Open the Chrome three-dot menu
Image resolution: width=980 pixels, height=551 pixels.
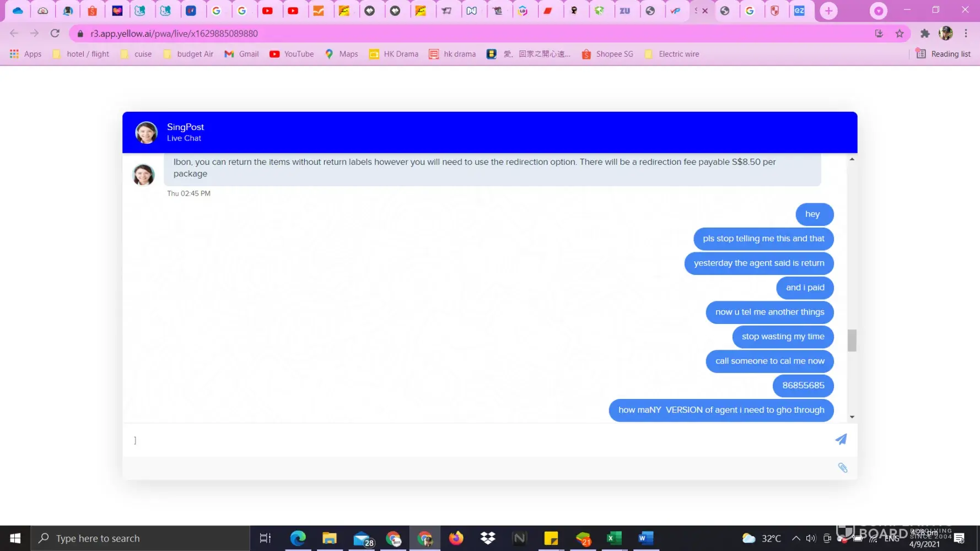pyautogui.click(x=966, y=34)
